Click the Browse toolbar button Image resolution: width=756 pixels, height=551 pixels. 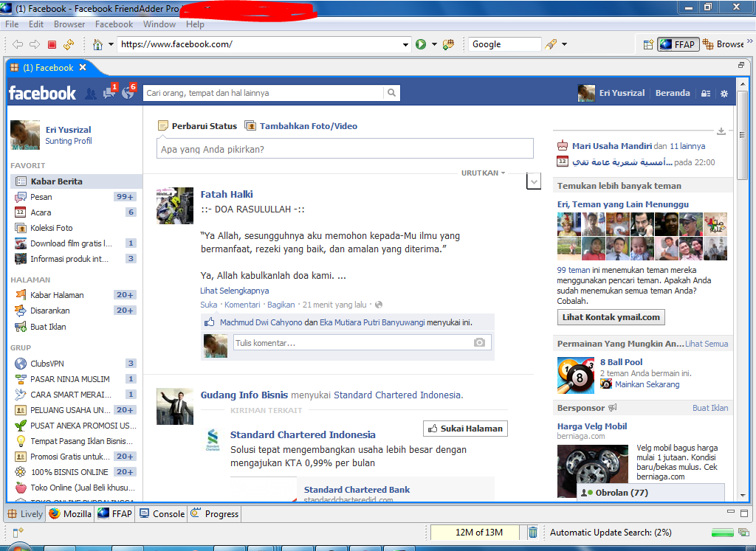(724, 44)
